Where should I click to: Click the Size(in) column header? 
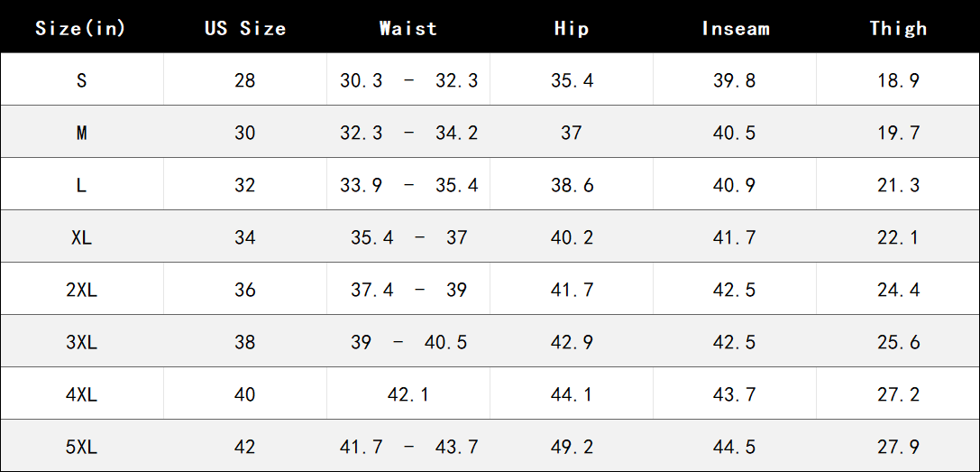click(81, 28)
